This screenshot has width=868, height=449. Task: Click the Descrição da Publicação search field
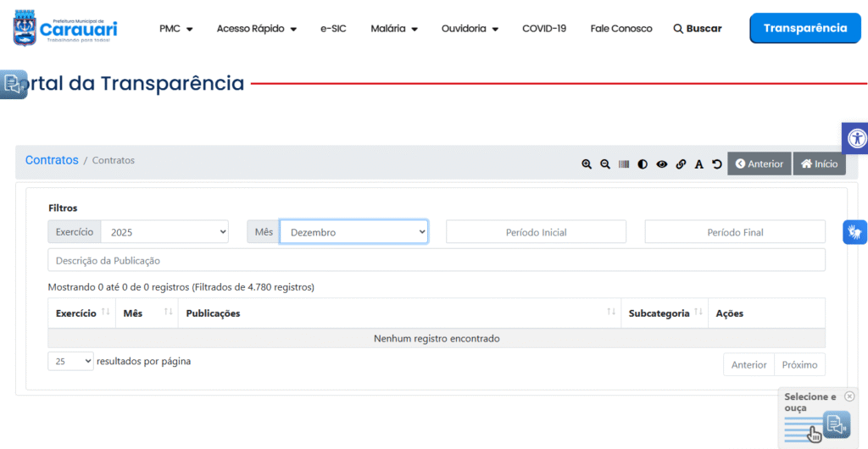click(x=436, y=260)
